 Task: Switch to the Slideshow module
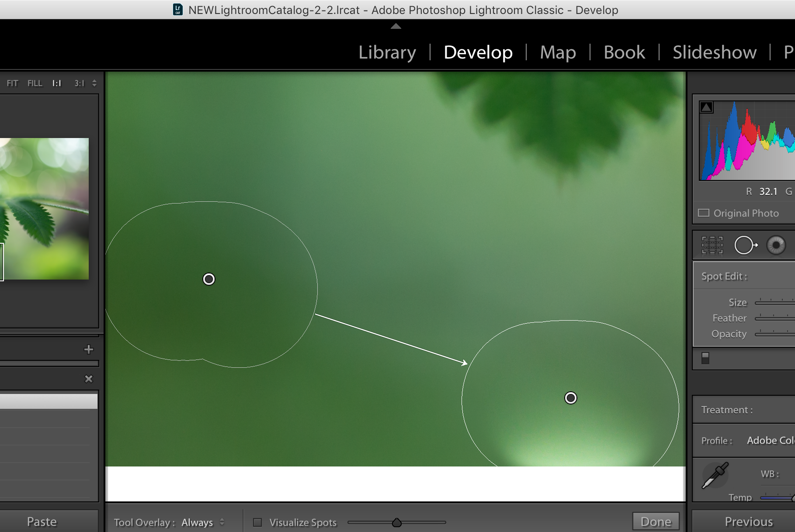(715, 52)
